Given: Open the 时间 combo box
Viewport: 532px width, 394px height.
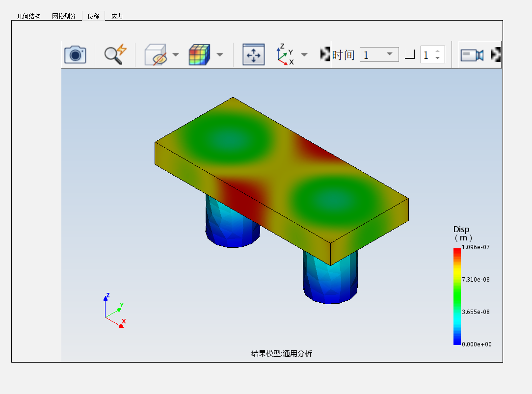Looking at the screenshot, I should click(x=379, y=54).
